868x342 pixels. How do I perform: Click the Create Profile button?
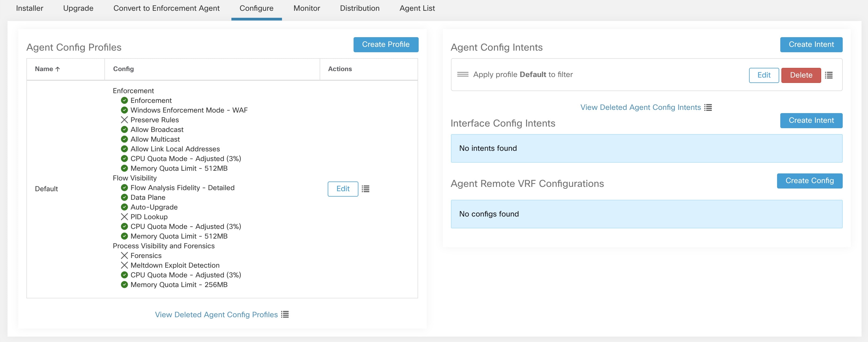(386, 44)
